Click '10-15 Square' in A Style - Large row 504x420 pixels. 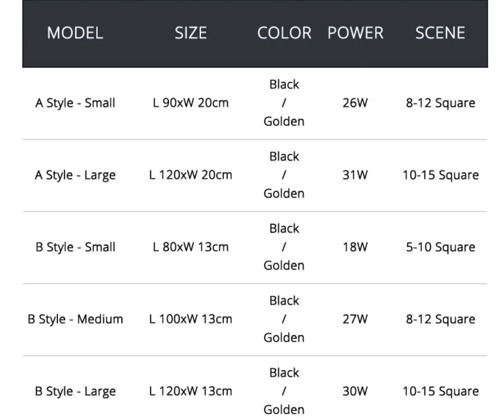440,175
